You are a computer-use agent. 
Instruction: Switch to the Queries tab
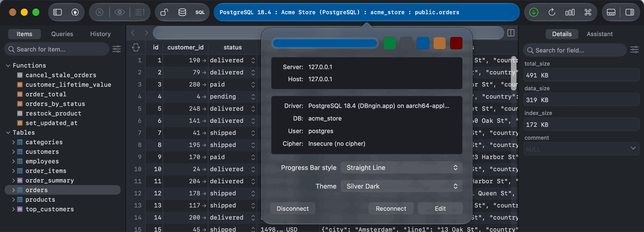pyautogui.click(x=62, y=34)
